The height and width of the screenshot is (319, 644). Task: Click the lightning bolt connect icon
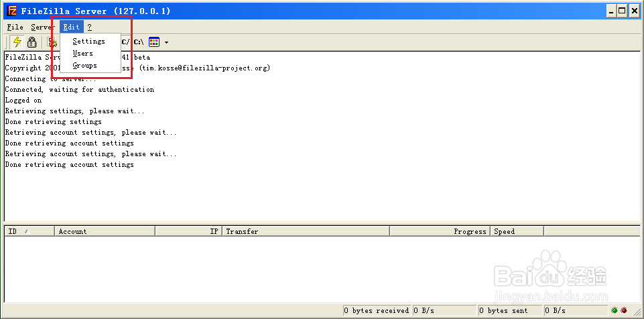(x=17, y=42)
